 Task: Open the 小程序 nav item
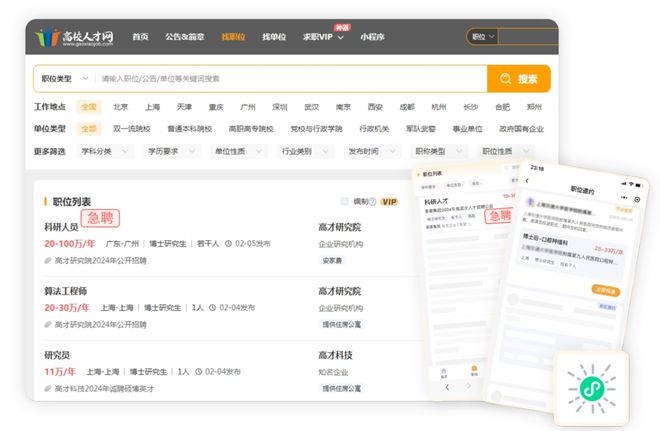372,37
